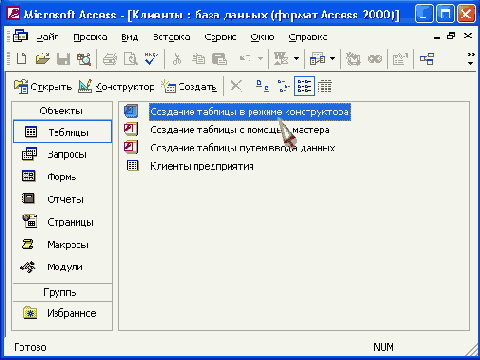
Task: Click the New database toolbar icon
Action: tap(22, 59)
